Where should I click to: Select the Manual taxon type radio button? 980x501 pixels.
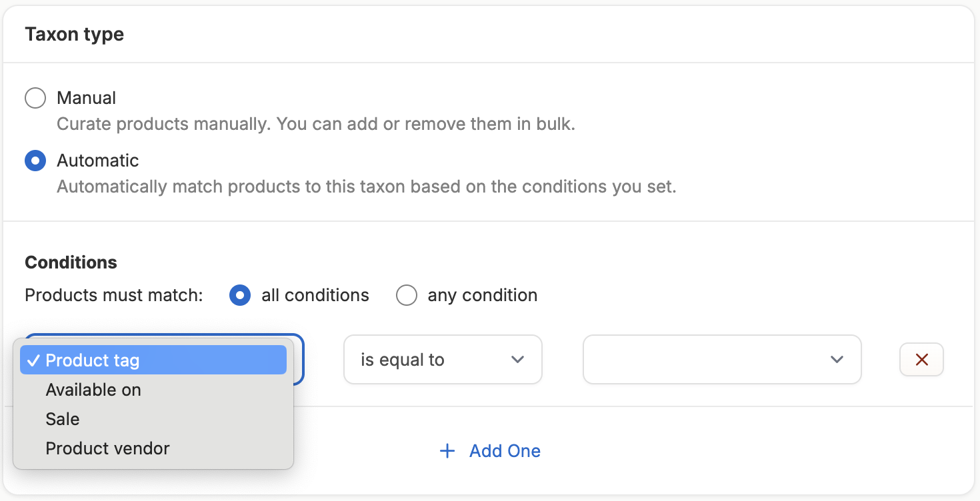pyautogui.click(x=35, y=98)
